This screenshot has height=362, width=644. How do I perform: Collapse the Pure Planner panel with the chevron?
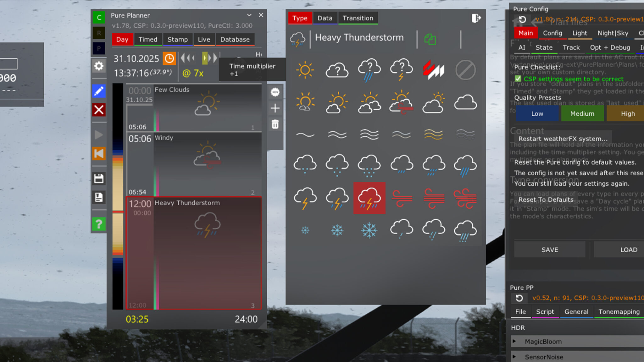(249, 15)
